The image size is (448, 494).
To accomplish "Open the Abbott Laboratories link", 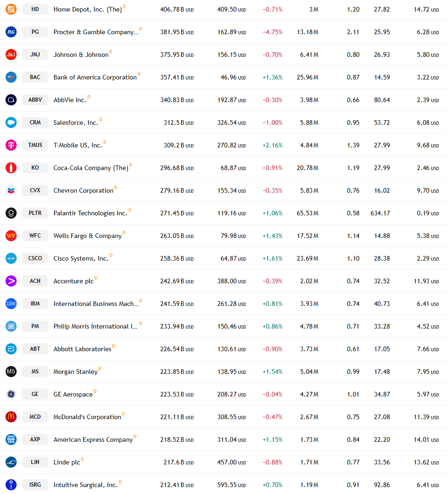I will (83, 349).
